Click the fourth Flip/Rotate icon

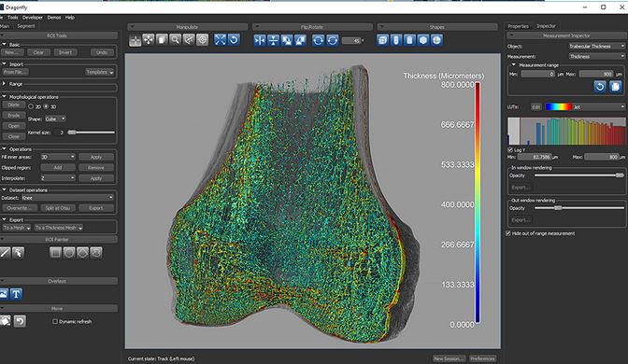click(x=300, y=40)
